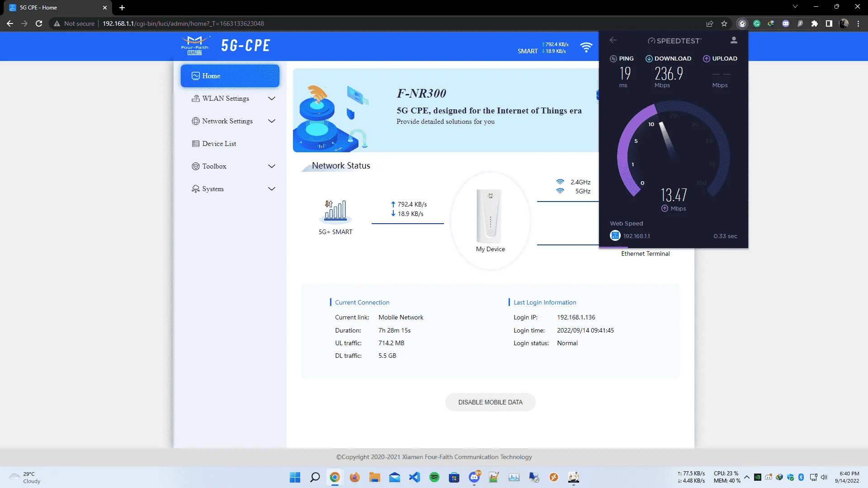The image size is (868, 488).
Task: Share this page icon in address bar
Action: pos(710,23)
